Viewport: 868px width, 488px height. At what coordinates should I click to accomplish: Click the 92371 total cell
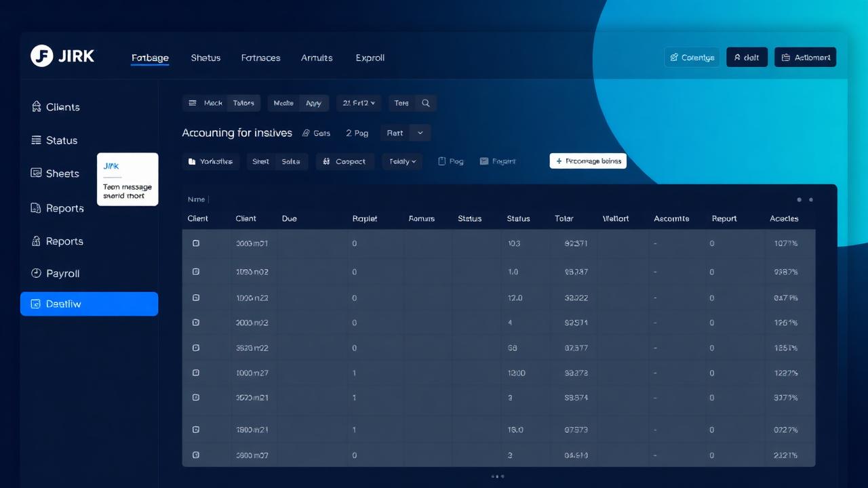(576, 243)
